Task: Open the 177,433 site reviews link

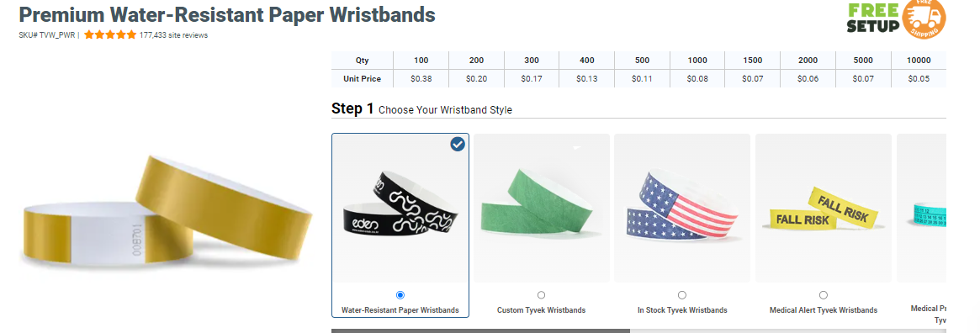Action: 174,35
